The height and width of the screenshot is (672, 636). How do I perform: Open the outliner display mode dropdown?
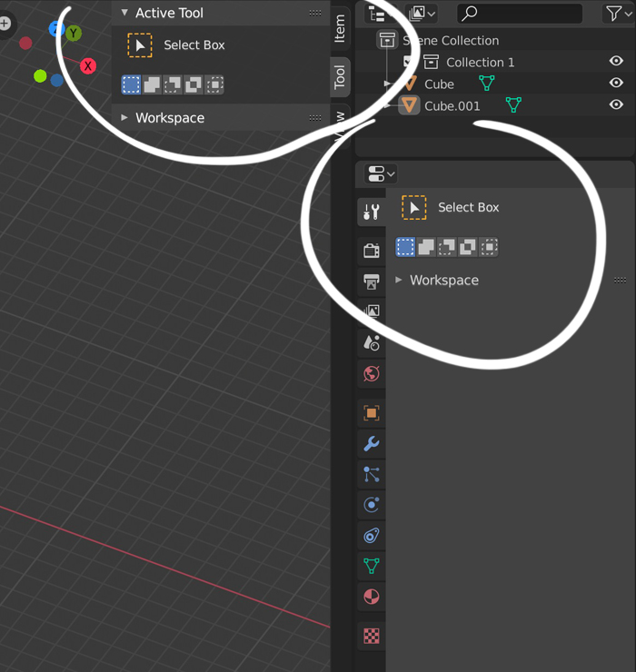422,14
